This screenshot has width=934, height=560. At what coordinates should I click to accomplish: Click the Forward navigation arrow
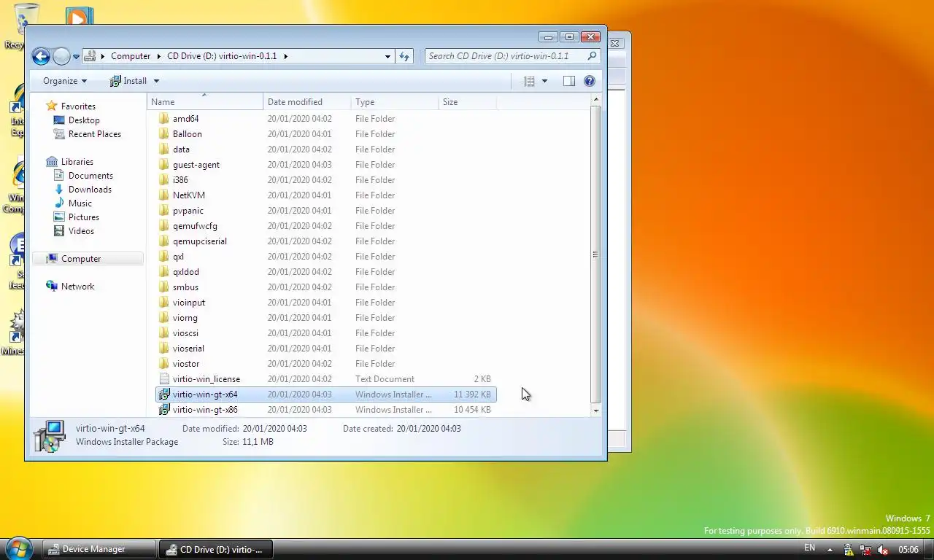[x=61, y=56]
